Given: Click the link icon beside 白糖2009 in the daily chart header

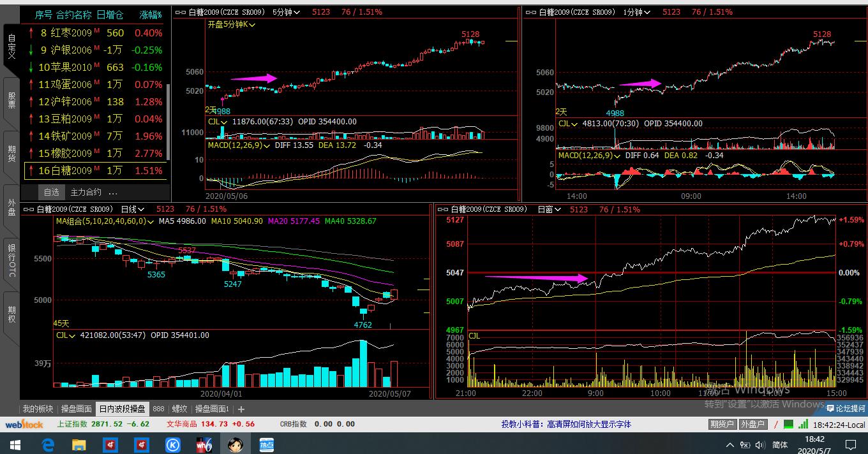Looking at the screenshot, I should point(29,209).
